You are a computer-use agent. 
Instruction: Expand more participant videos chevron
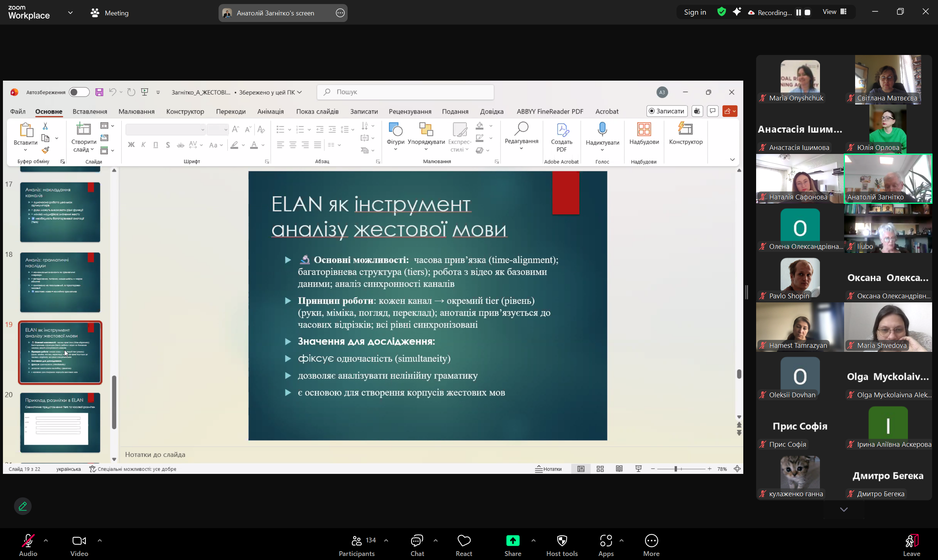pos(844,509)
